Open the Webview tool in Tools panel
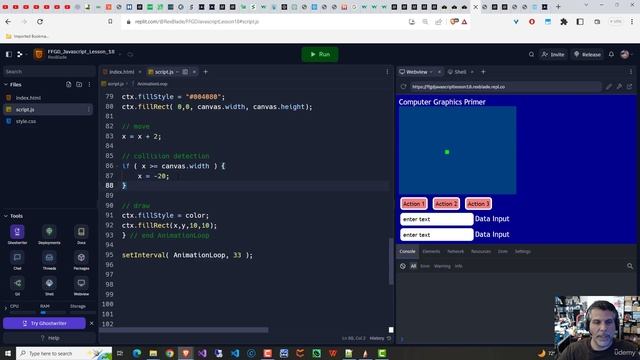This screenshot has height=360, width=640. click(81, 286)
